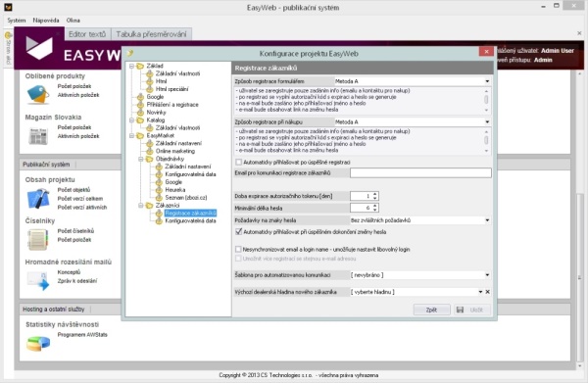Open the Číselníky notebook icon
Image resolution: width=588 pixels, height=383 pixels.
pyautogui.click(x=38, y=239)
